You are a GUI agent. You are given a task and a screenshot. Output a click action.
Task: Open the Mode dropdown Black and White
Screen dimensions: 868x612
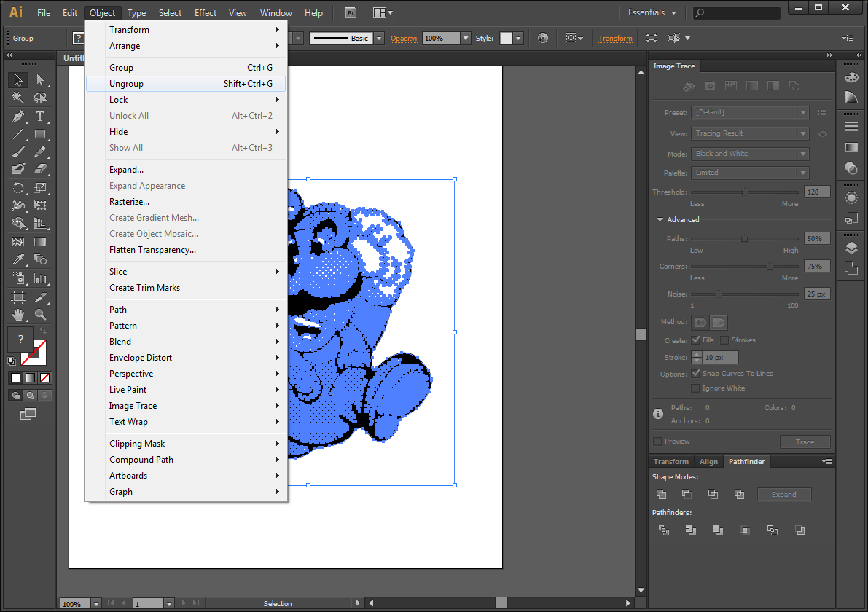point(750,154)
